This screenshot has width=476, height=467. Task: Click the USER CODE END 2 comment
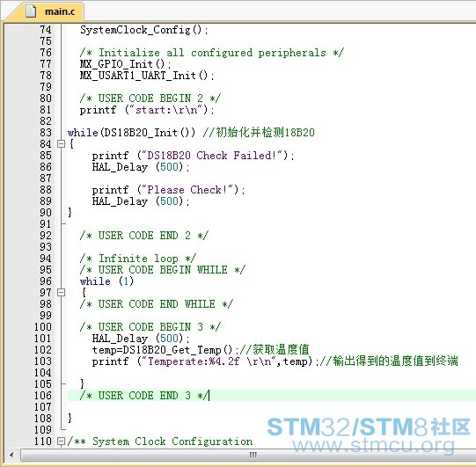pos(144,236)
